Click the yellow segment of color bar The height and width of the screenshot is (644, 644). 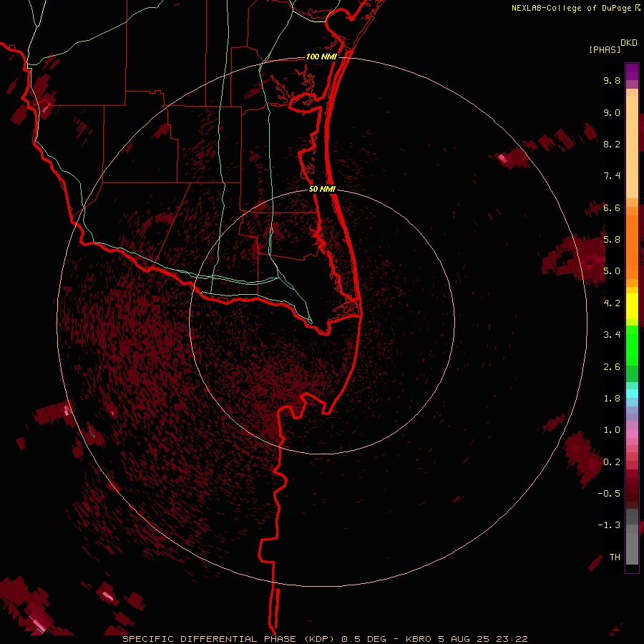coord(632,306)
